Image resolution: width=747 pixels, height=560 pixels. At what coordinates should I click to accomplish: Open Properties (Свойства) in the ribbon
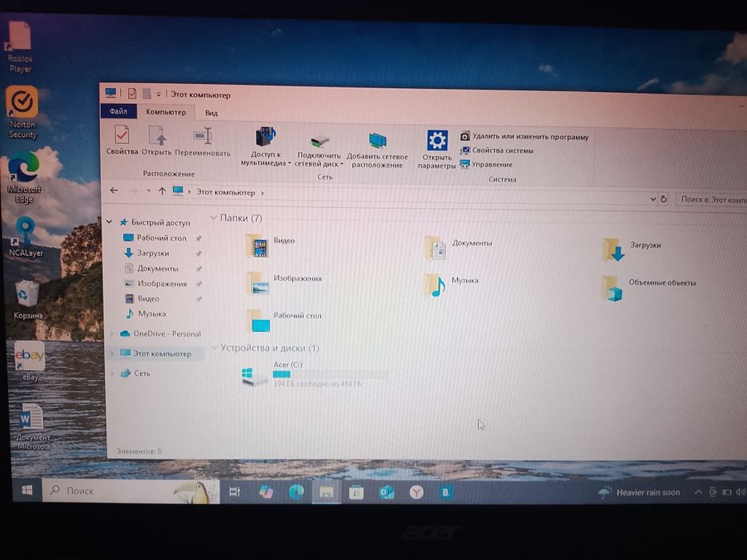click(x=122, y=140)
